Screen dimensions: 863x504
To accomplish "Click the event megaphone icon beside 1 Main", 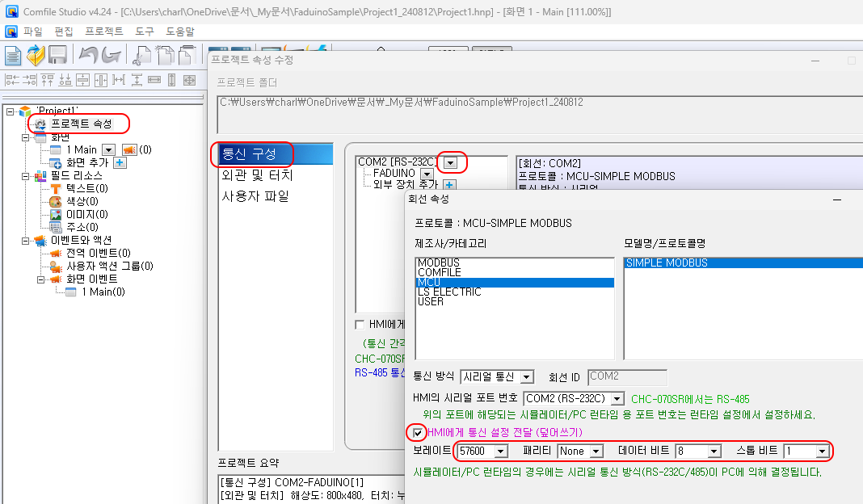I will tap(129, 149).
